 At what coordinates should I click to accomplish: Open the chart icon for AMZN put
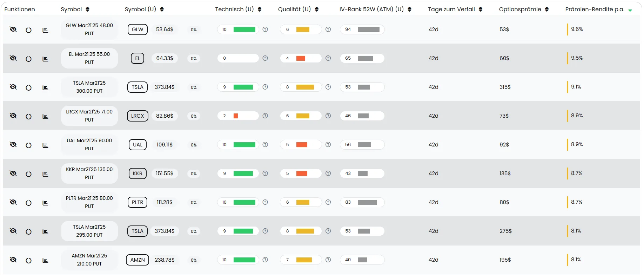[x=45, y=261]
